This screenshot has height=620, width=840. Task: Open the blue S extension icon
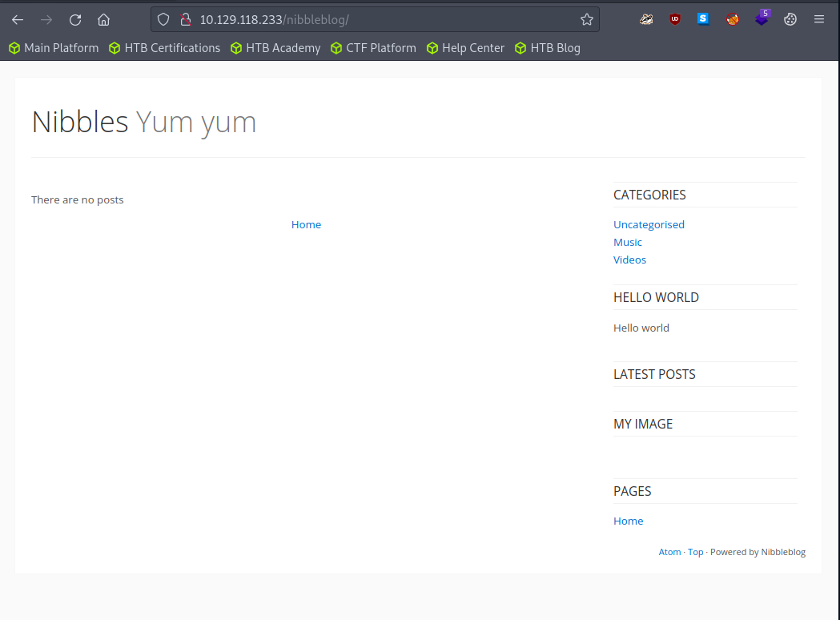(x=704, y=20)
